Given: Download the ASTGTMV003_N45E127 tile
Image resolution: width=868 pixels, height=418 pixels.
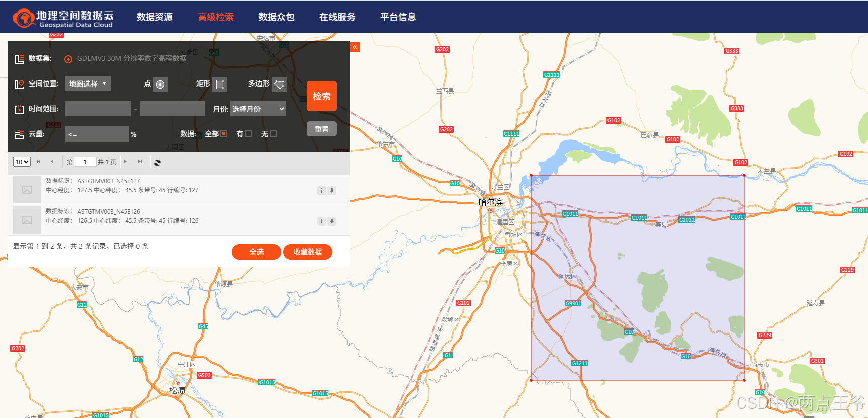Looking at the screenshot, I should [x=332, y=191].
